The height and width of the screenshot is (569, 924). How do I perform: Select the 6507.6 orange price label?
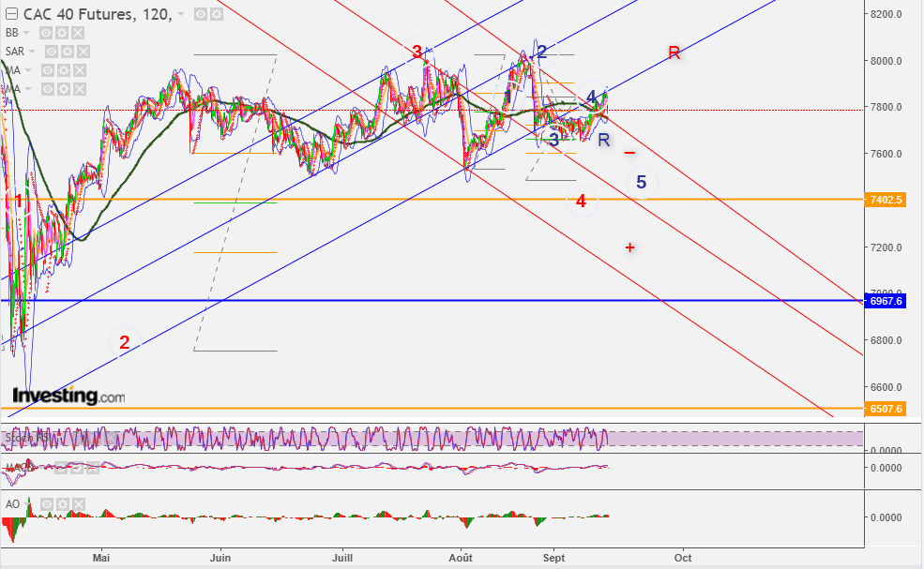pyautogui.click(x=886, y=408)
